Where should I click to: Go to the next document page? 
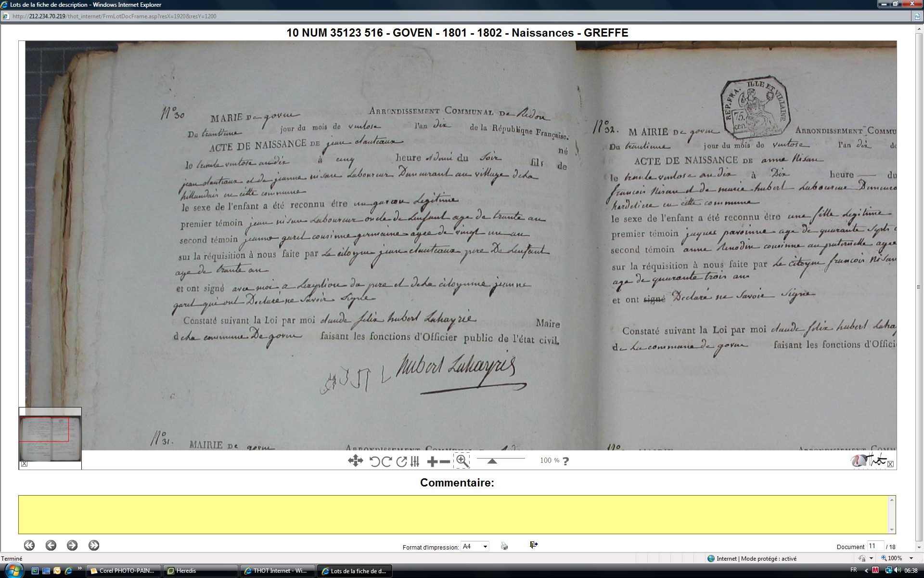[72, 545]
